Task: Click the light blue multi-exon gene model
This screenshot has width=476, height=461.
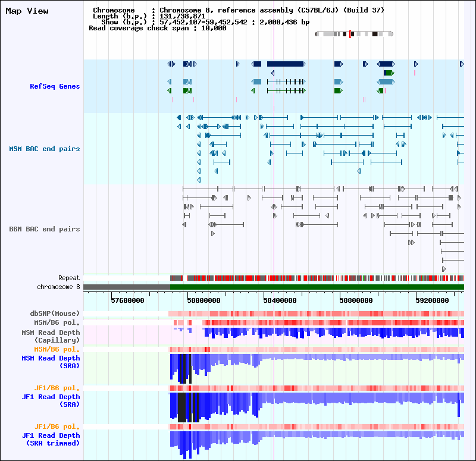Action: [x=286, y=81]
